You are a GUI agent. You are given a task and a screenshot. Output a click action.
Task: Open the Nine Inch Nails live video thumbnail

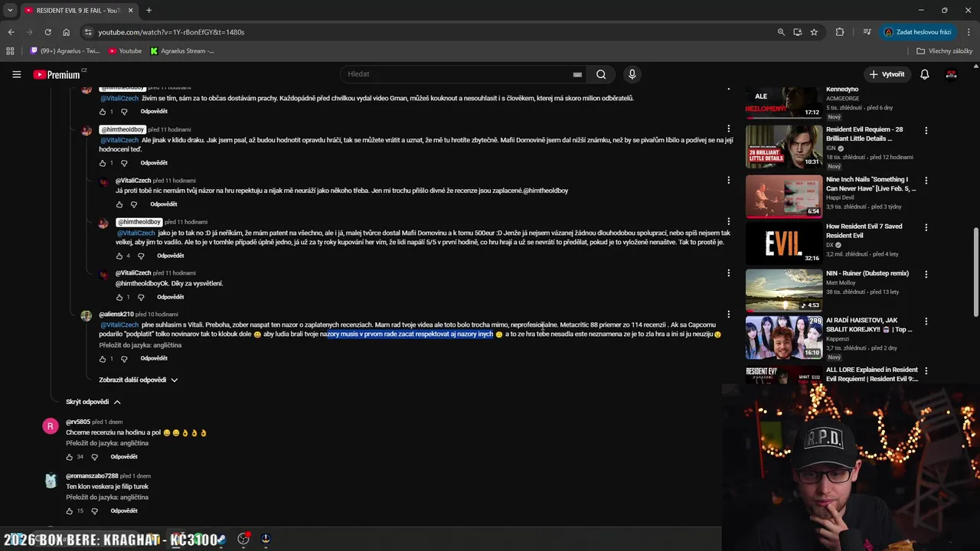[784, 196]
